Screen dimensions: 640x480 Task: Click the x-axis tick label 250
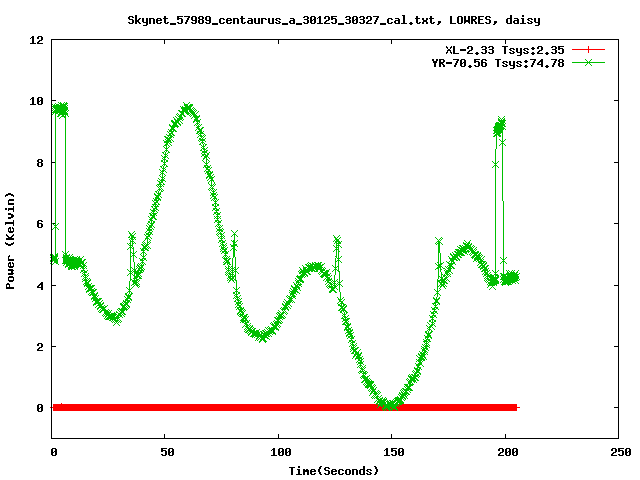coord(621,452)
